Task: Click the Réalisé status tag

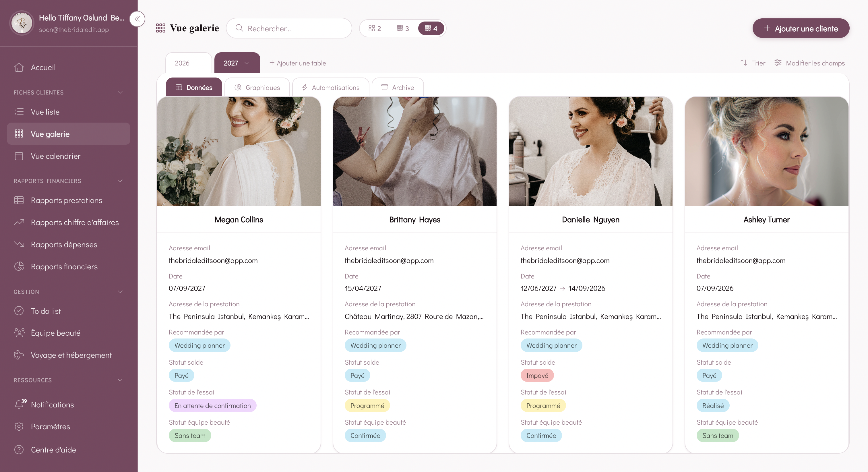Action: click(x=713, y=406)
